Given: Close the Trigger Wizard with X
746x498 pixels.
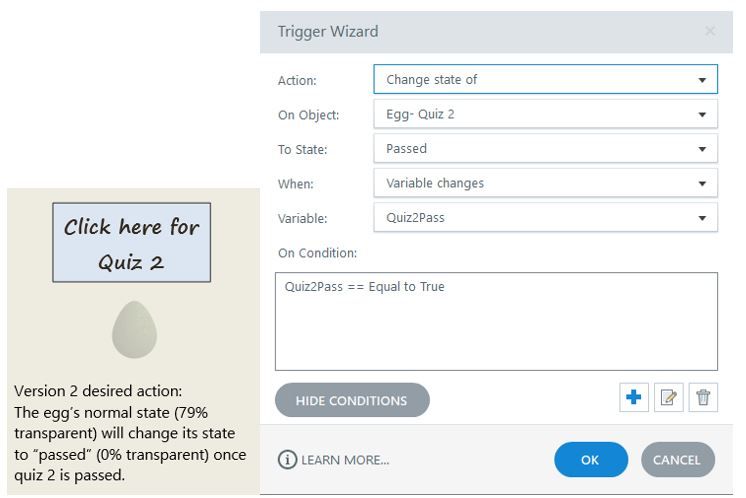Looking at the screenshot, I should coord(710,31).
